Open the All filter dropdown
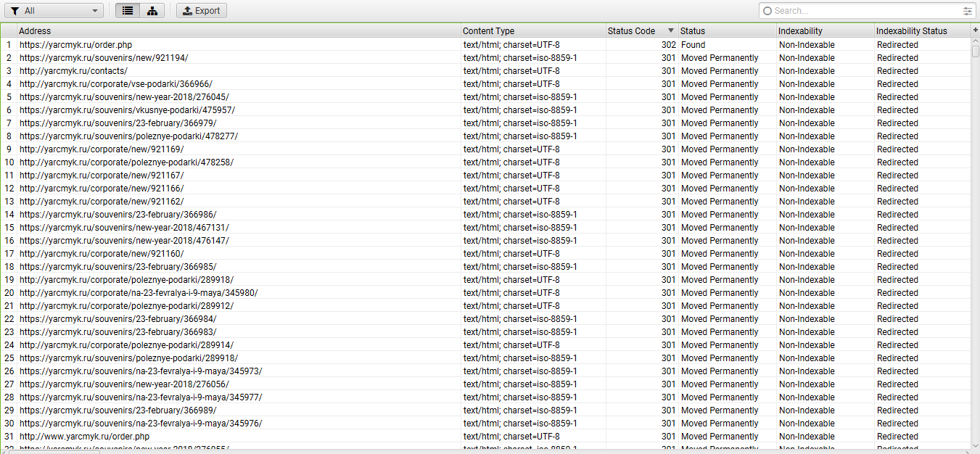Screen dimensions: 980x454 pyautogui.click(x=54, y=11)
